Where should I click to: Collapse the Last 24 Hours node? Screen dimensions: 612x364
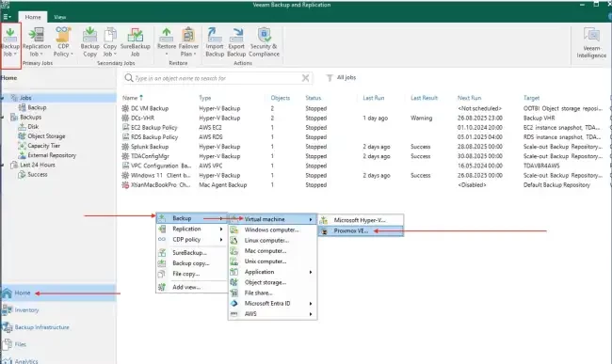pyautogui.click(x=3, y=165)
